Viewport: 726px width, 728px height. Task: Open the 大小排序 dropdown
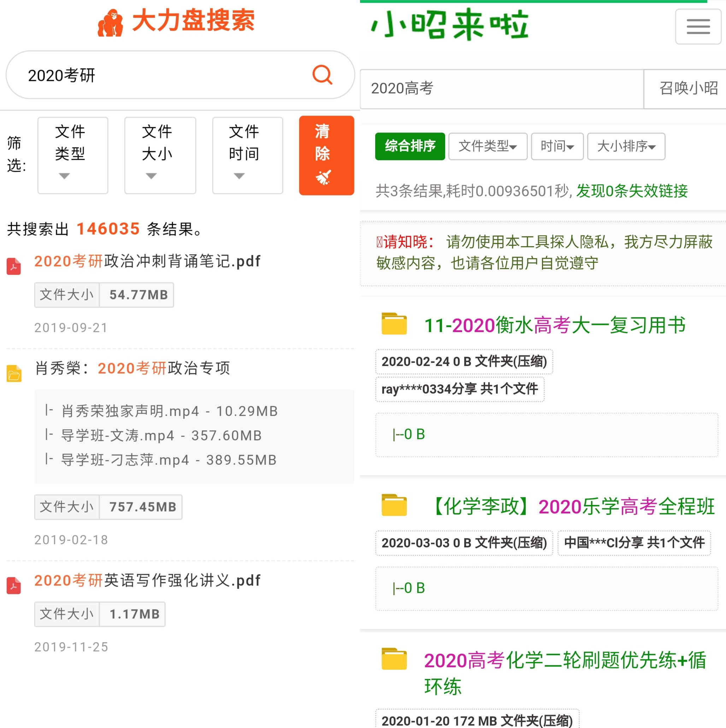click(626, 146)
